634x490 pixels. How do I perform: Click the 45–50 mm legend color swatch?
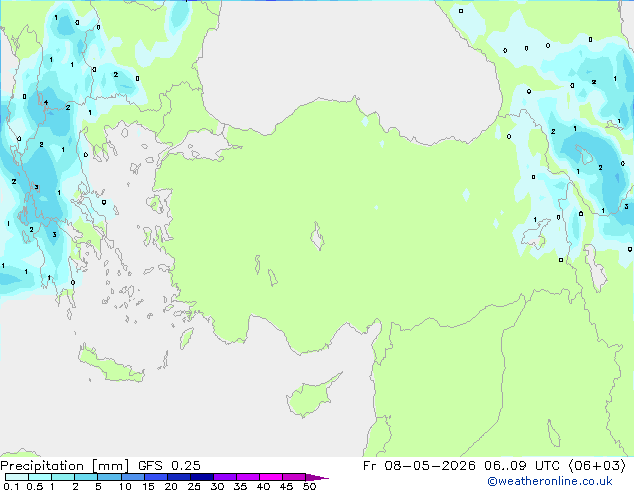[x=294, y=477]
